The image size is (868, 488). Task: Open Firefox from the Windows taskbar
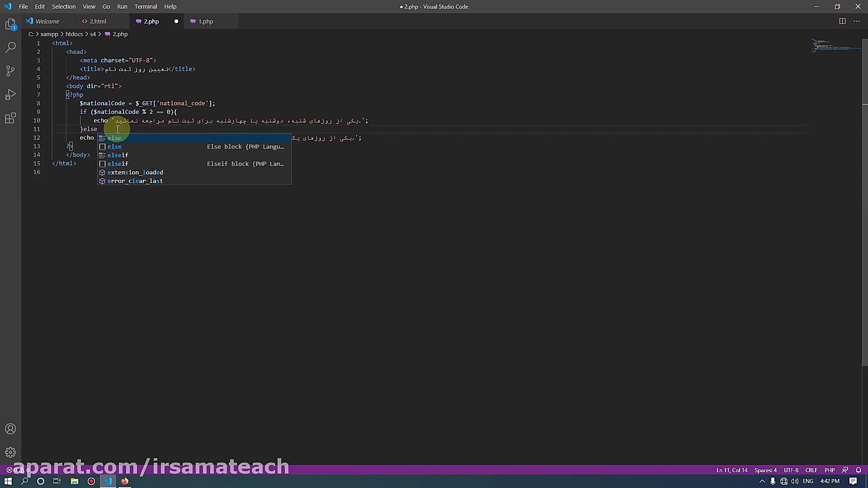(125, 481)
